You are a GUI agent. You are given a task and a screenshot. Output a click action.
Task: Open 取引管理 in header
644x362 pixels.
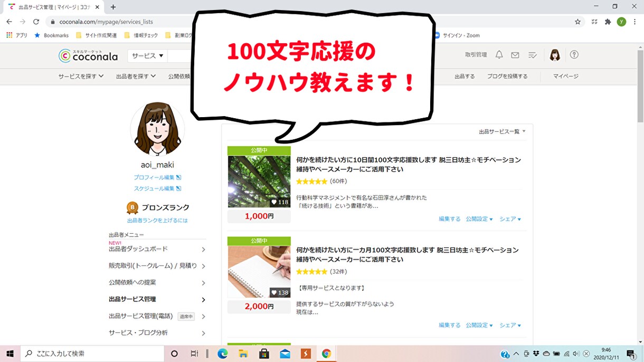pos(476,55)
